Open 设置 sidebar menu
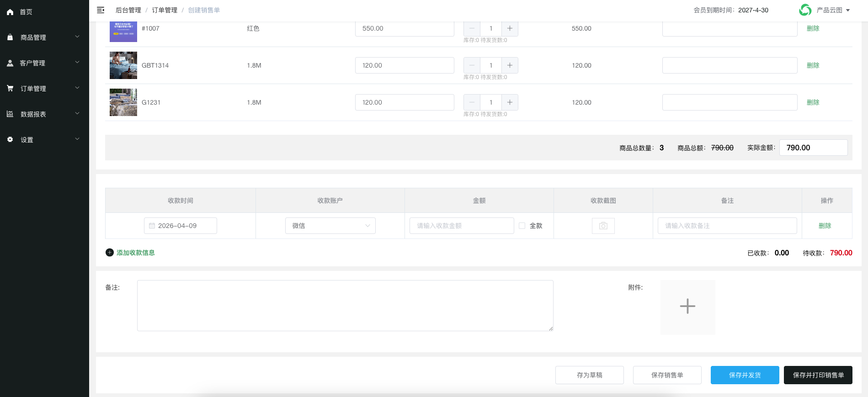Image resolution: width=868 pixels, height=397 pixels. coord(44,140)
